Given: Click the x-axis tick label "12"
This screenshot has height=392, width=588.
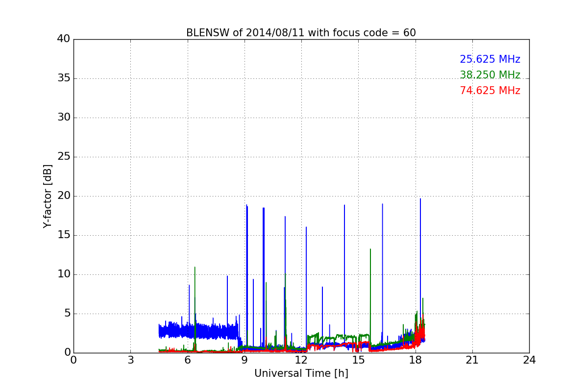Looking at the screenshot, I should click(301, 360).
